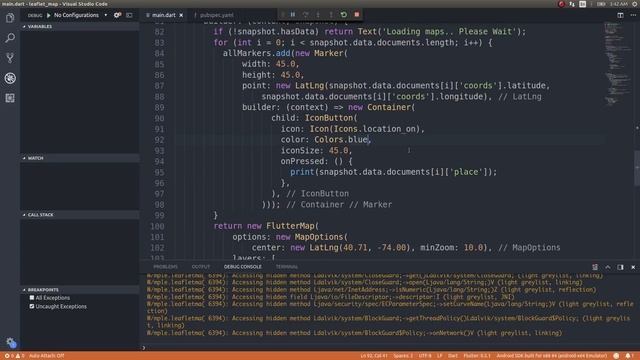
Task: Open notifications bell in status bar
Action: pyautogui.click(x=628, y=356)
